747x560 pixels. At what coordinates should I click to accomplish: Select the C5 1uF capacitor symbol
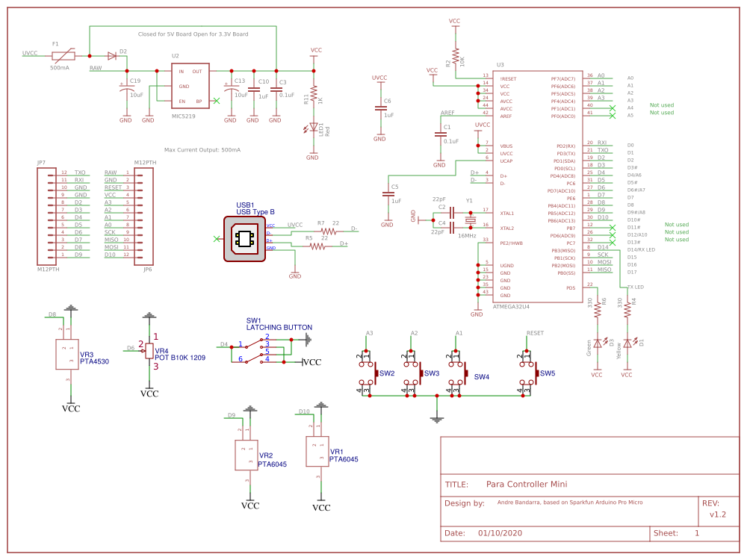click(388, 194)
